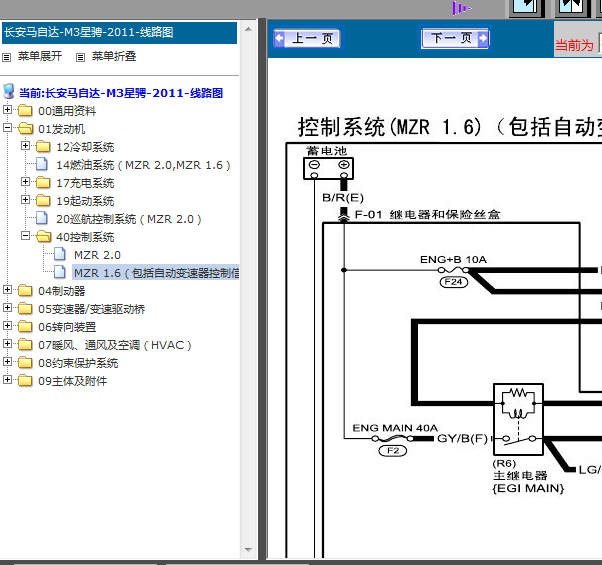The width and height of the screenshot is (602, 565).
Task: Select the 12冷却系统 label
Action: coord(85,147)
